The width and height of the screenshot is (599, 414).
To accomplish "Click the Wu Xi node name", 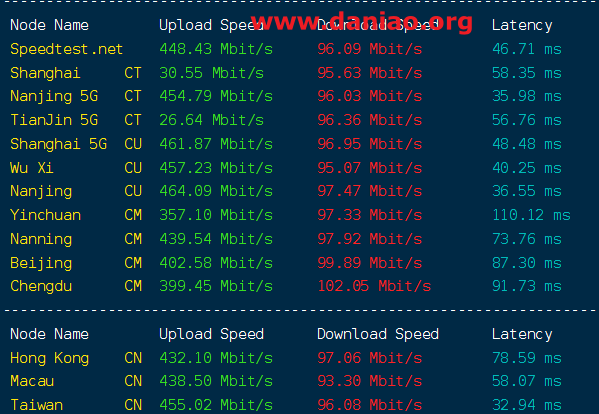I will (32, 168).
